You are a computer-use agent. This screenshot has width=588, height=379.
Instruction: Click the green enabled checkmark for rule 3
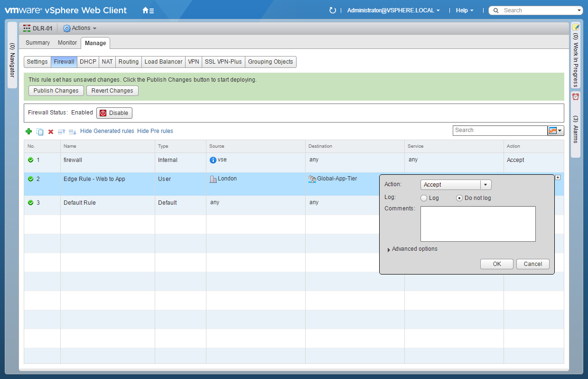pos(31,203)
